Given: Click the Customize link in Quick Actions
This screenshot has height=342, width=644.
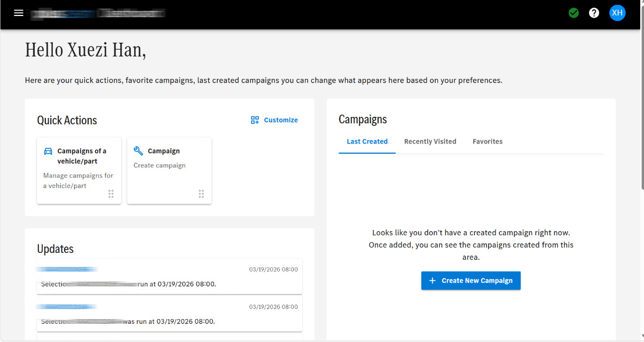Looking at the screenshot, I should 281,120.
